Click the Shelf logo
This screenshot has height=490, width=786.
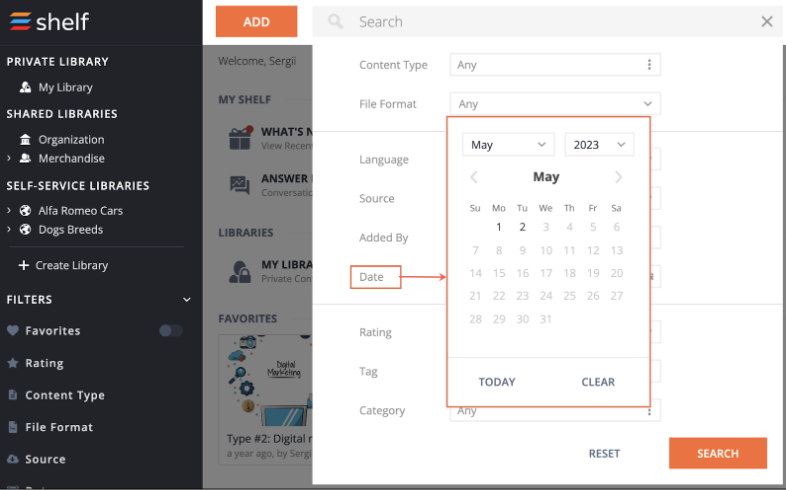tap(49, 22)
